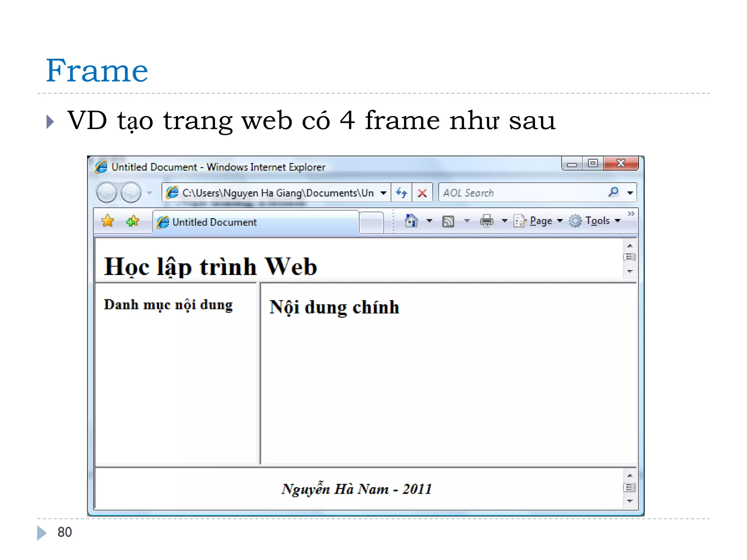
Task: Click the Home icon in toolbar
Action: (x=411, y=221)
